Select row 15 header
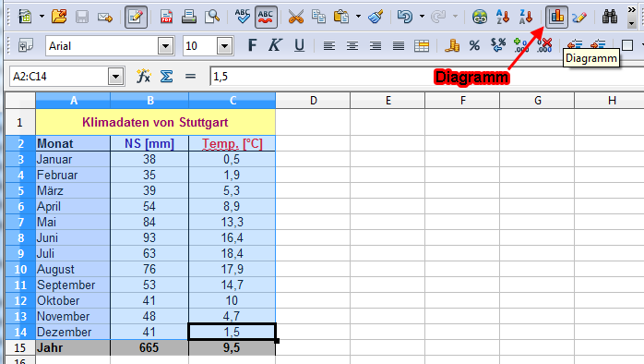 pyautogui.click(x=20, y=348)
